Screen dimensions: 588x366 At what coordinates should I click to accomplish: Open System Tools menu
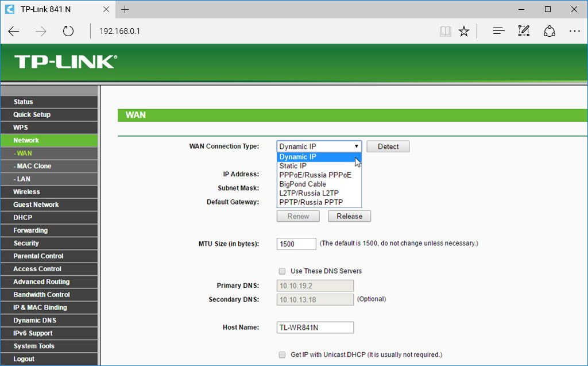pyautogui.click(x=49, y=346)
